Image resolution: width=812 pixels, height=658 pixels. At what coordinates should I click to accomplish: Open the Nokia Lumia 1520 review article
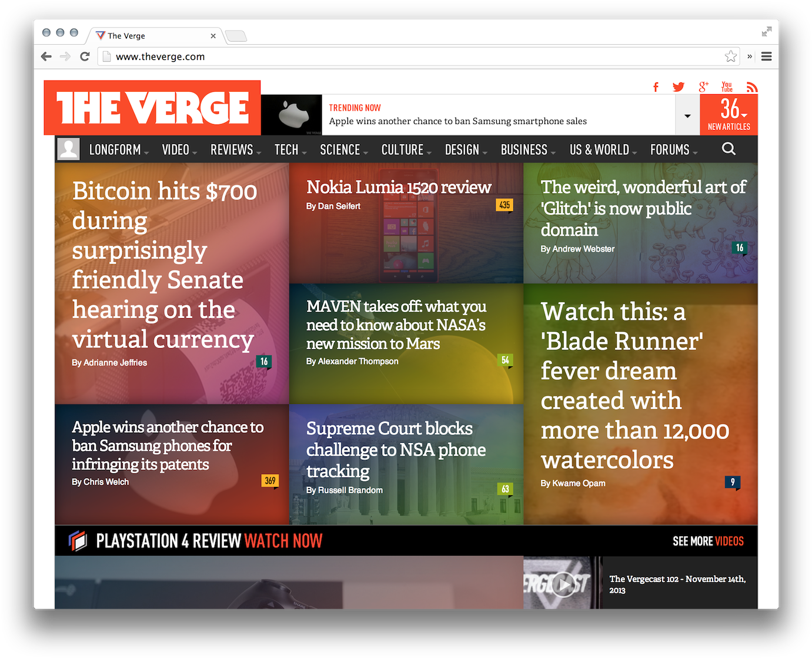(399, 188)
